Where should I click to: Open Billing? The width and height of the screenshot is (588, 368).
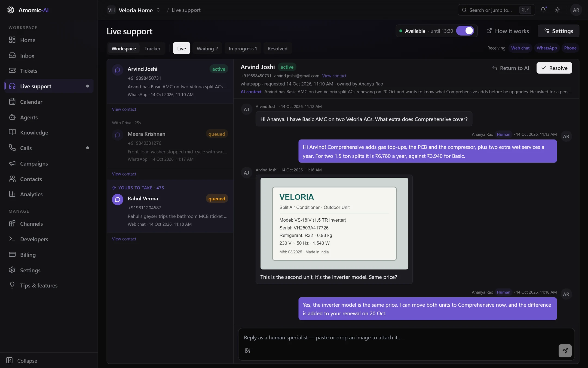coord(49,255)
